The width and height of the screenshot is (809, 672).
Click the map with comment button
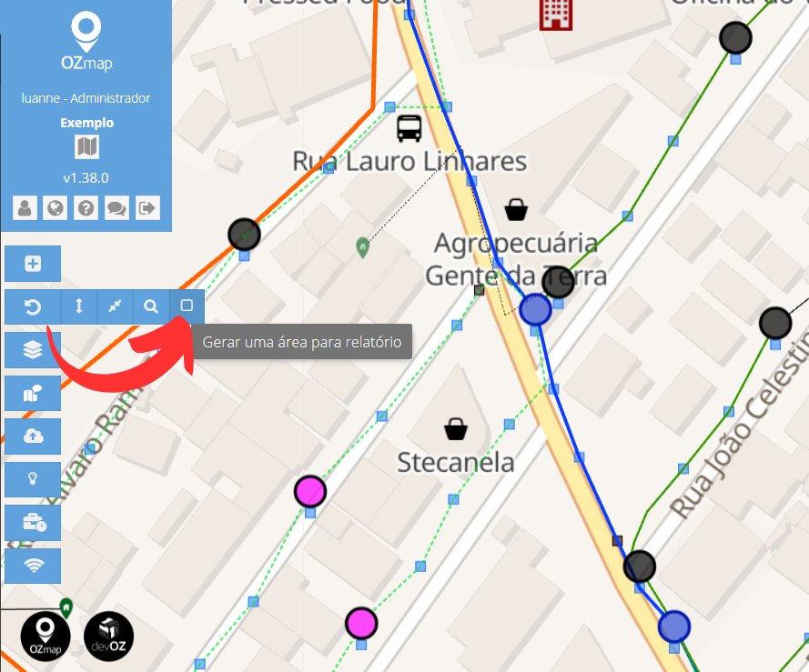tap(33, 394)
